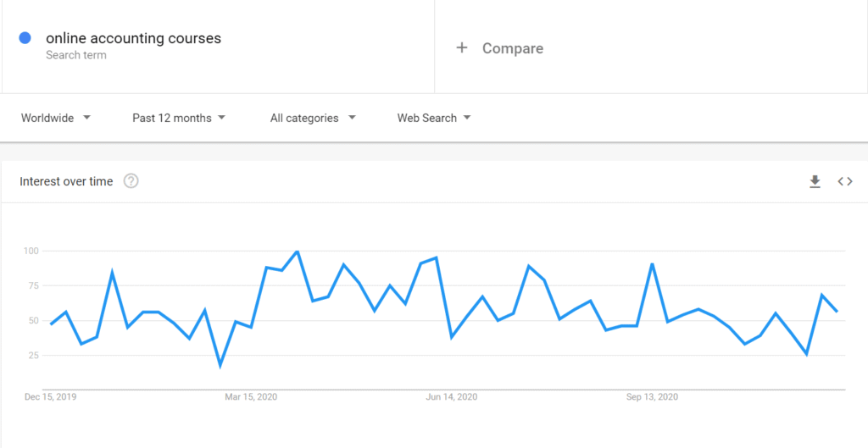Open the Interest over time help icon
This screenshot has height=448, width=868.
[131, 181]
